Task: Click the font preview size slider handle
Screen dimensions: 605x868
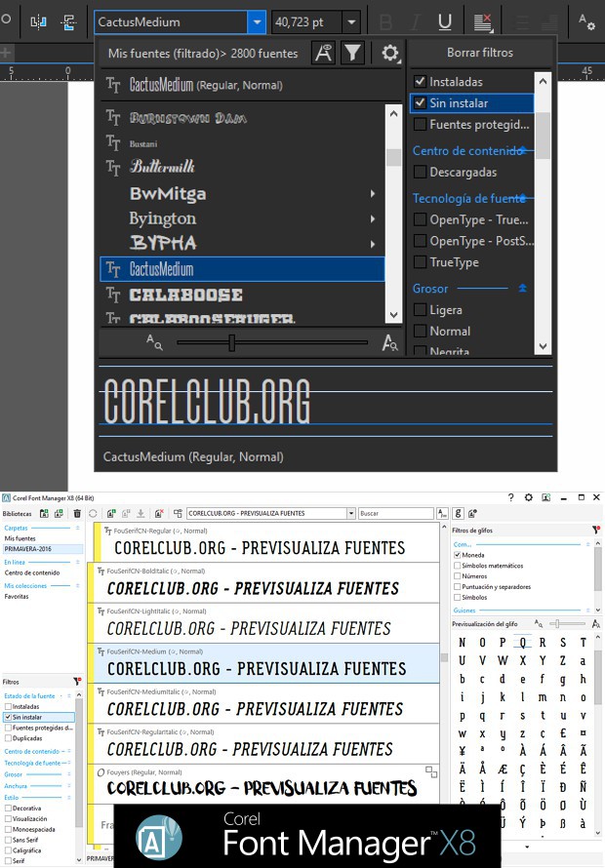Action: point(231,342)
